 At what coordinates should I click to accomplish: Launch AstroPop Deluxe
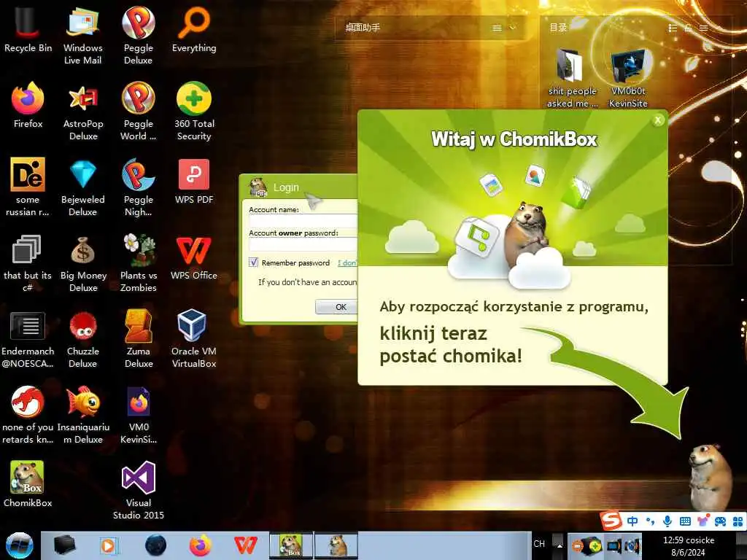click(83, 111)
